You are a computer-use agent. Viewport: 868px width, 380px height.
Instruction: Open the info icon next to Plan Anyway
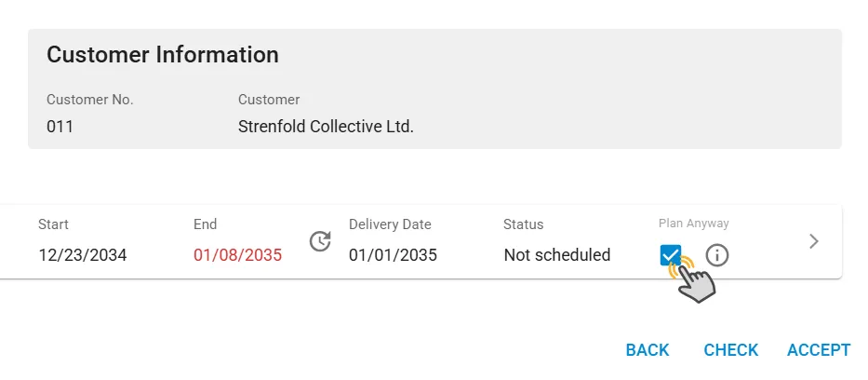pos(717,255)
